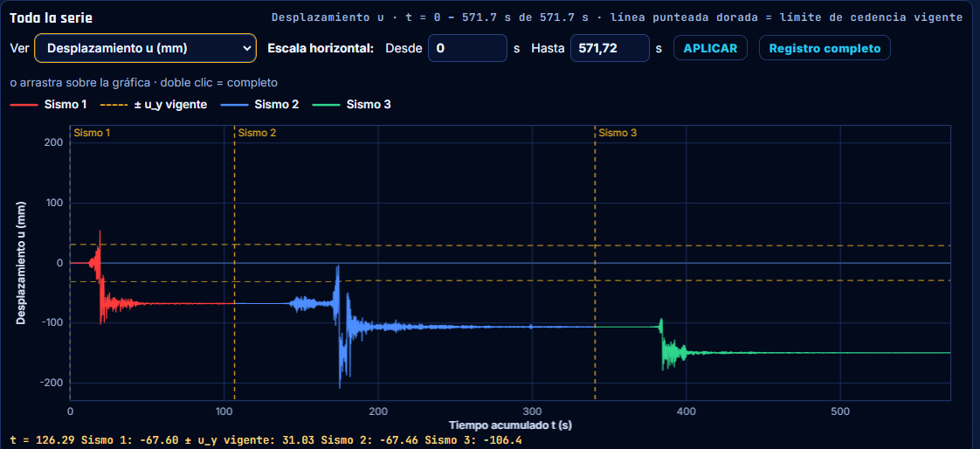Open the Desplazamiento u (mm) dropdown
Image resolution: width=980 pixels, height=449 pixels.
(x=145, y=48)
